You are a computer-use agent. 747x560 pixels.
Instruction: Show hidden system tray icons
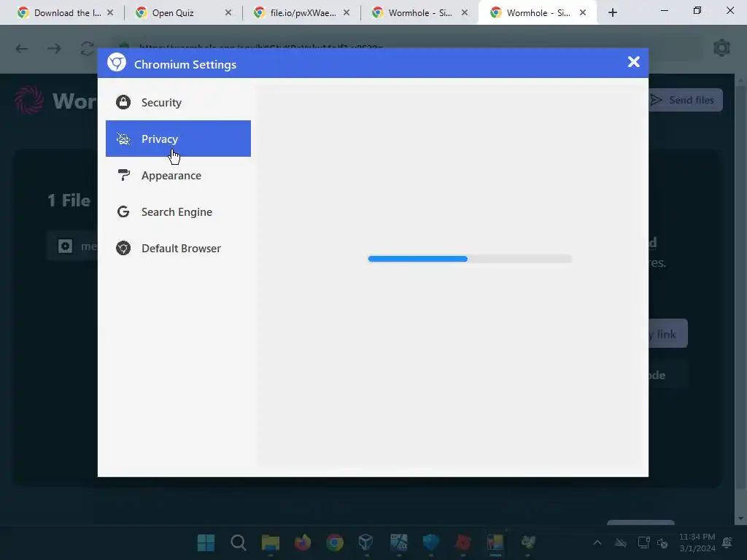tap(597, 542)
